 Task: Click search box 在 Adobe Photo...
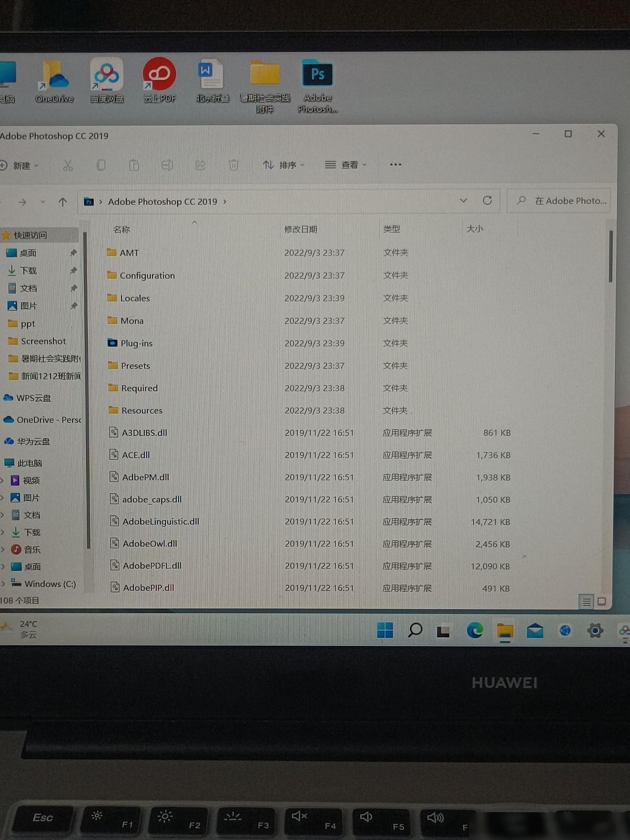[x=558, y=201]
